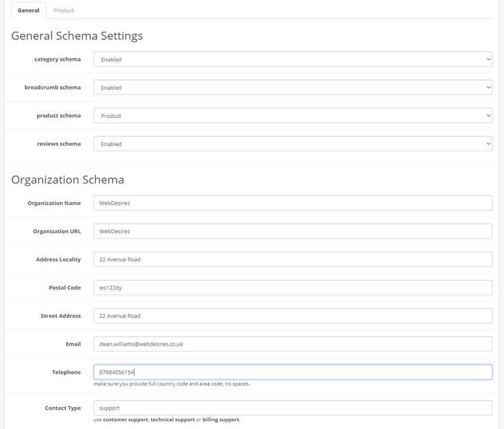Focus the Organization URL text box
The height and width of the screenshot is (429, 504).
pos(293,232)
